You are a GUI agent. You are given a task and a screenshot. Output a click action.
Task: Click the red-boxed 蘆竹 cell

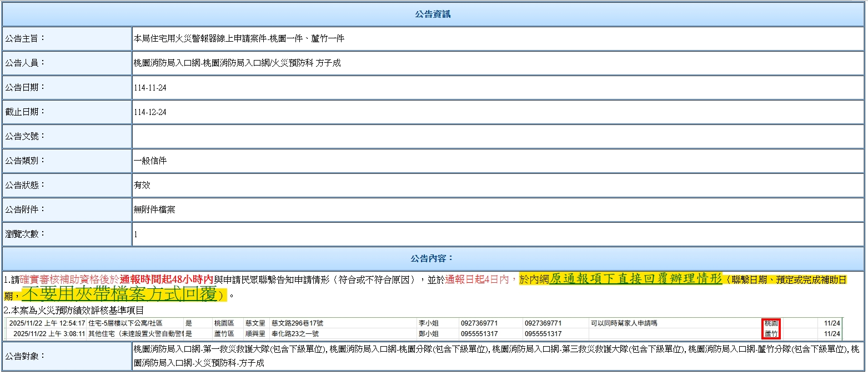pyautogui.click(x=771, y=334)
